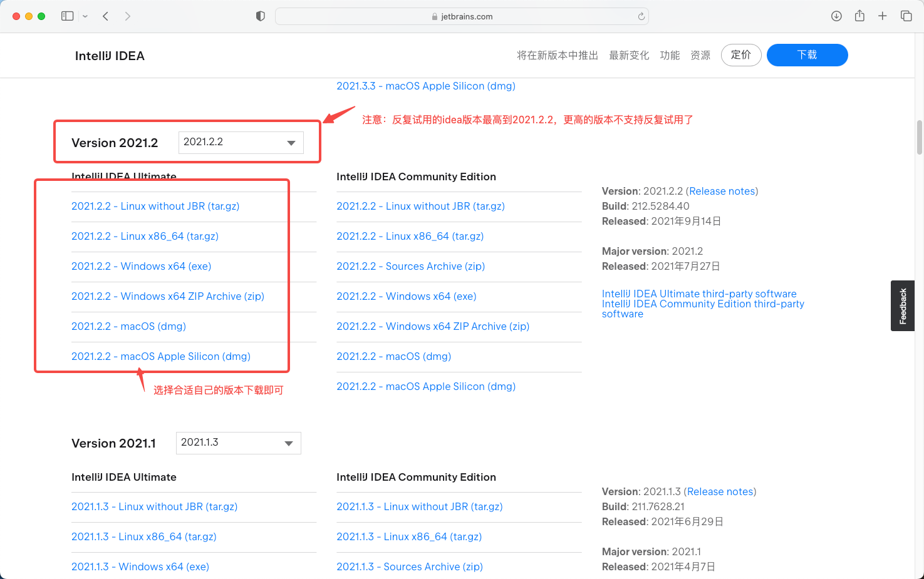This screenshot has height=579, width=924.
Task: Click Build: 212.5284.40 text
Action: [646, 206]
